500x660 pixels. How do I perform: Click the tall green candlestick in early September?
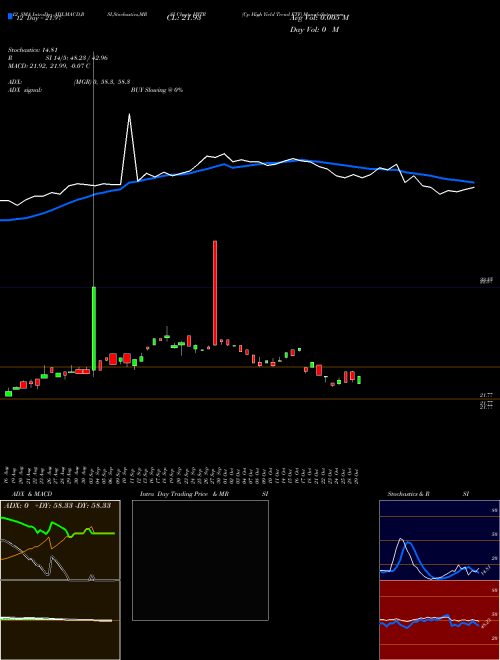[94, 329]
